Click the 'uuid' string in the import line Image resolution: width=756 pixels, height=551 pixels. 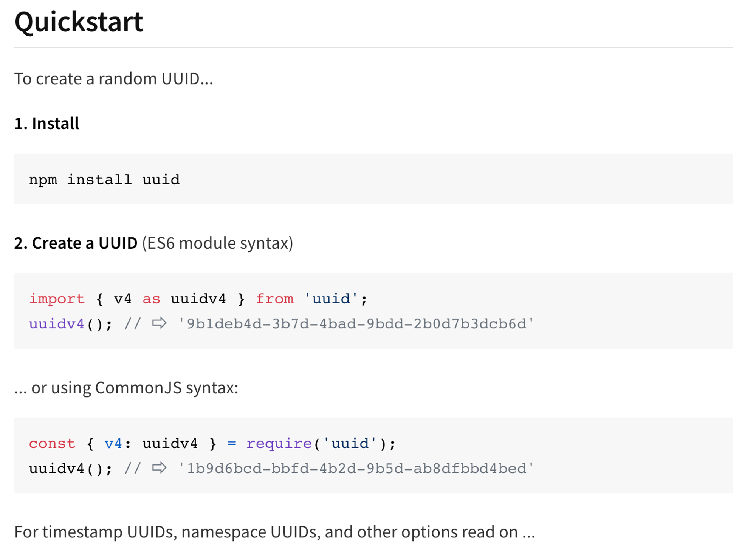tap(331, 299)
